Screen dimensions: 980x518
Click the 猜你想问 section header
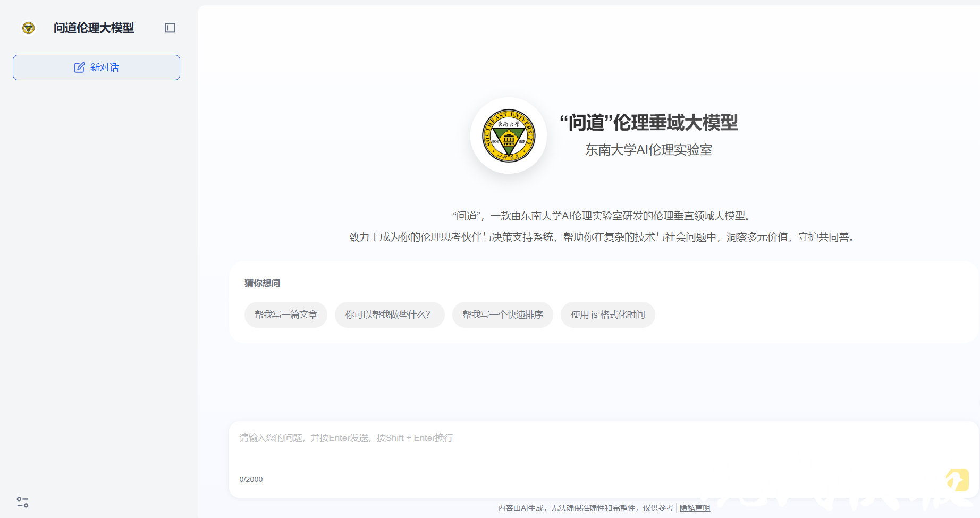262,283
